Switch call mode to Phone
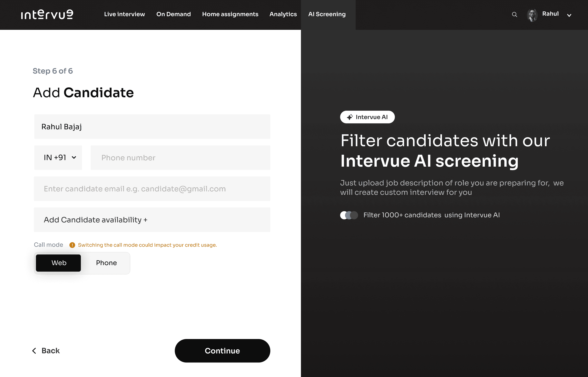588x377 pixels. click(106, 263)
